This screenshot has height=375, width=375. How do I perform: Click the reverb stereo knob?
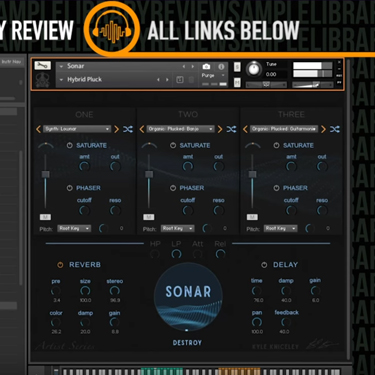point(115,291)
